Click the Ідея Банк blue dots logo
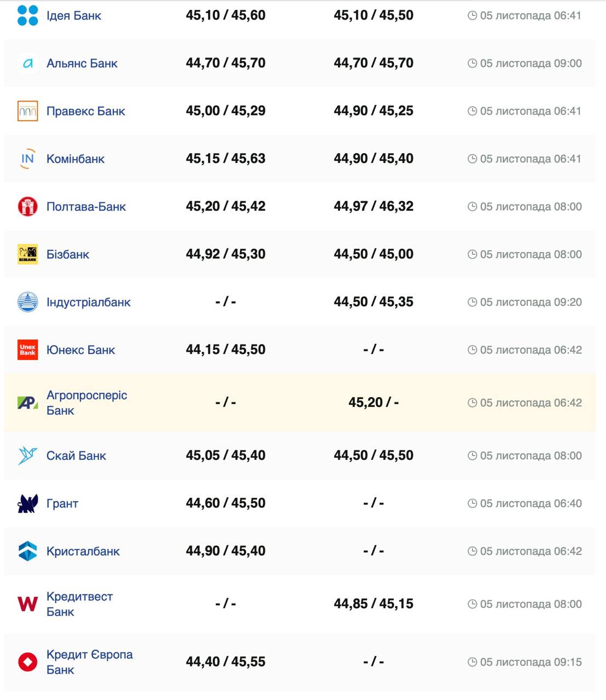This screenshot has width=606, height=700. (x=28, y=15)
